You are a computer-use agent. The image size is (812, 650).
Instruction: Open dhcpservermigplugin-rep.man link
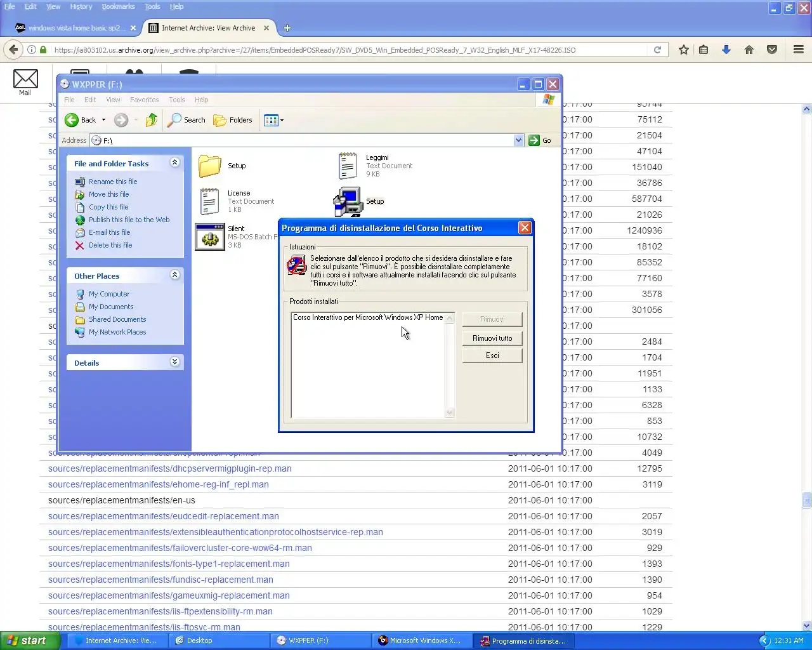pyautogui.click(x=170, y=468)
